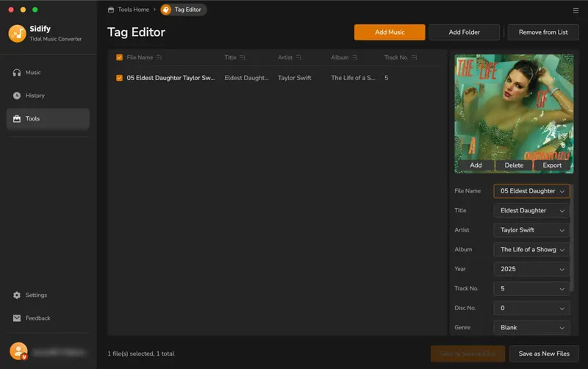The width and height of the screenshot is (588, 369).
Task: Click Save as New Files button
Action: click(544, 354)
